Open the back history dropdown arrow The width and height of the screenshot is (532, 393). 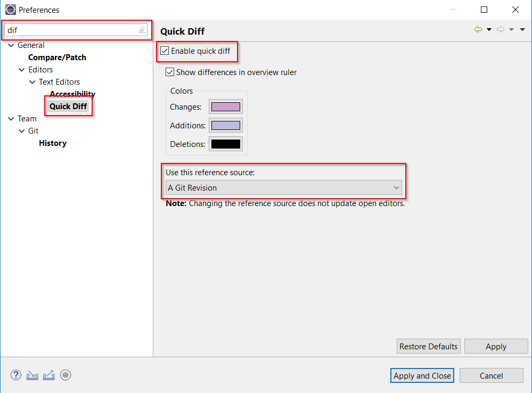[489, 30]
